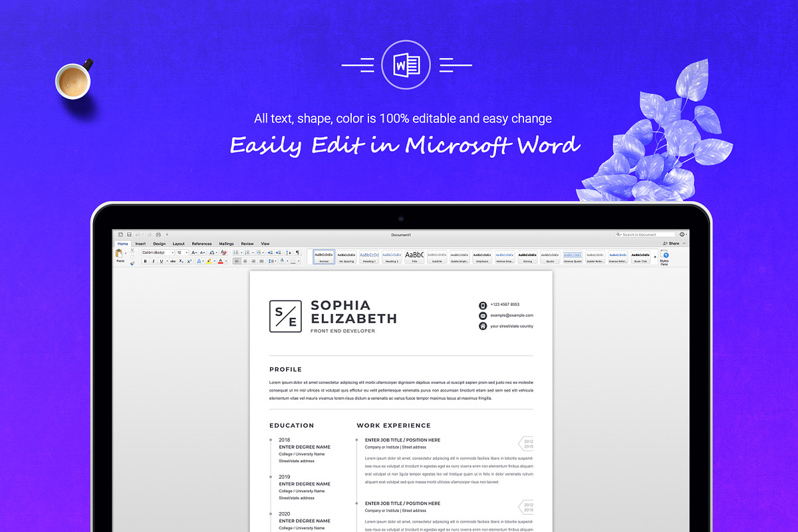
Task: Open the Layout ribbon tab
Action: pos(179,244)
